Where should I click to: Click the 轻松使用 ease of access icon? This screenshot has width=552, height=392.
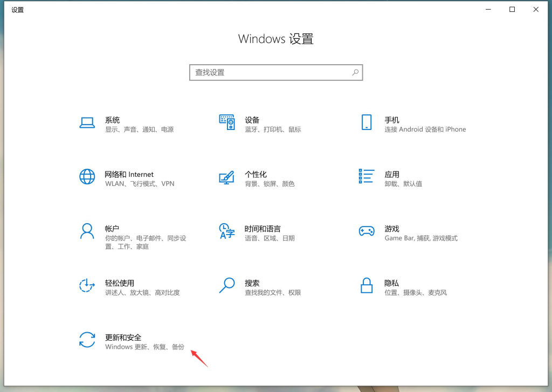(x=87, y=285)
